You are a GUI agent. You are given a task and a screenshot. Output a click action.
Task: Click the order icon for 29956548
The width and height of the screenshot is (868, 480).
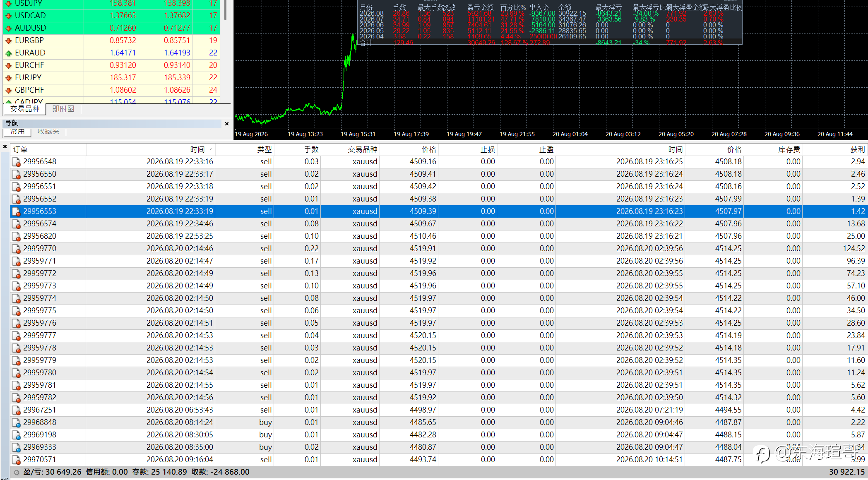click(16, 162)
